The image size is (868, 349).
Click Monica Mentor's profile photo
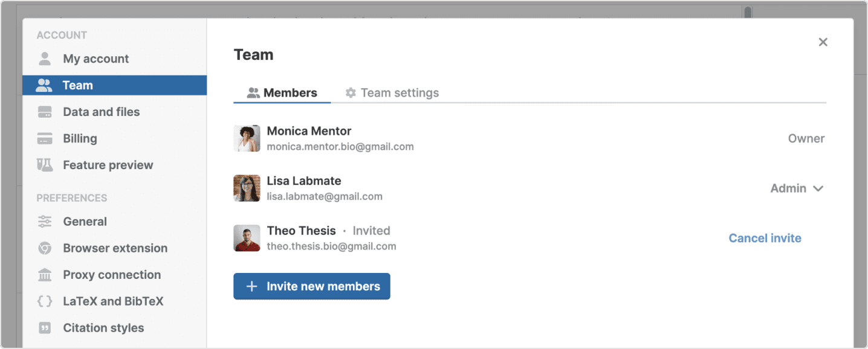click(247, 138)
